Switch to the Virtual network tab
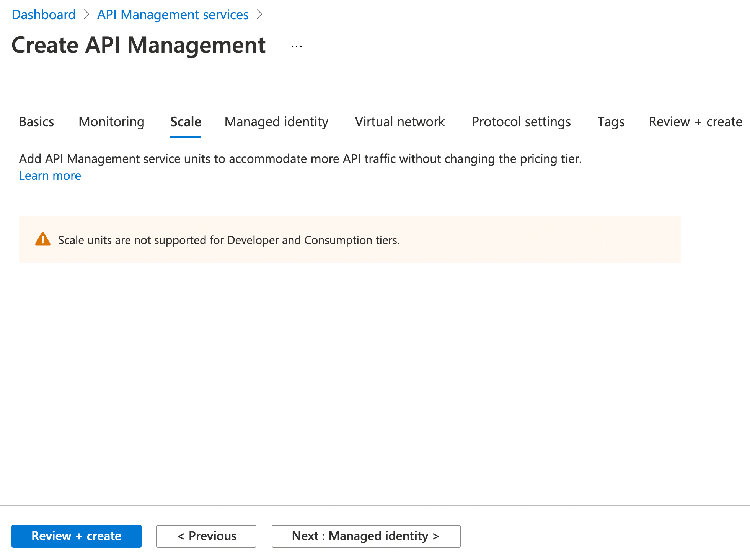The width and height of the screenshot is (750, 560). click(x=399, y=122)
